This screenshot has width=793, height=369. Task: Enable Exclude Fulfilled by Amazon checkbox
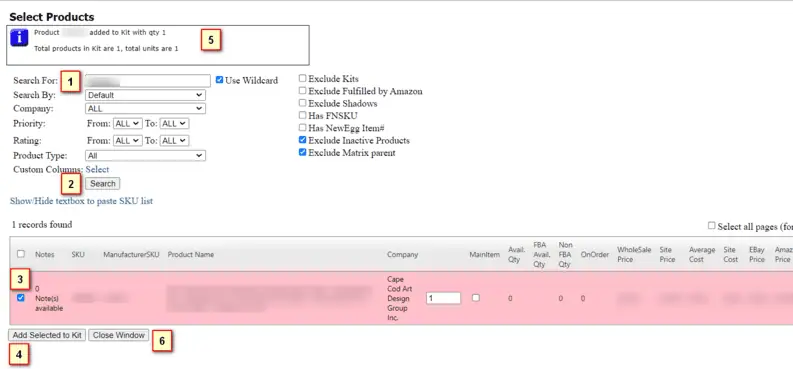click(302, 90)
